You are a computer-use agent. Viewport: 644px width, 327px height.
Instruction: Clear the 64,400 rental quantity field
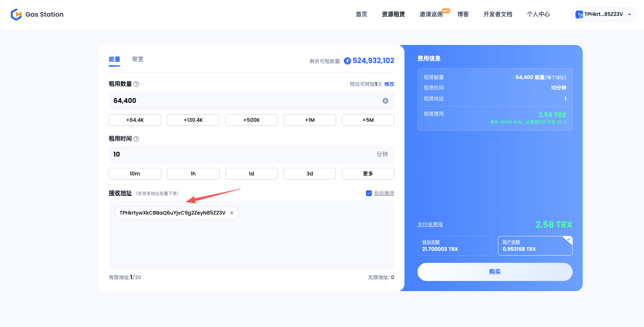[x=385, y=101]
